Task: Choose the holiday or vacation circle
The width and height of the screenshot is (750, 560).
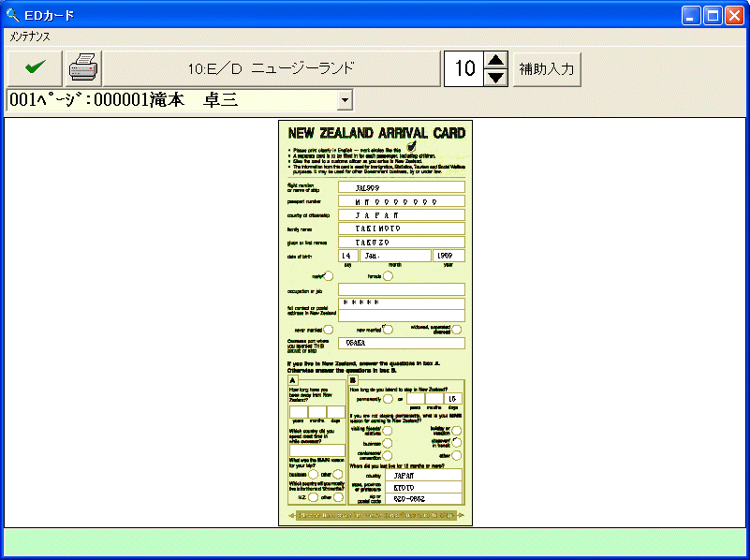Action: coord(456,430)
